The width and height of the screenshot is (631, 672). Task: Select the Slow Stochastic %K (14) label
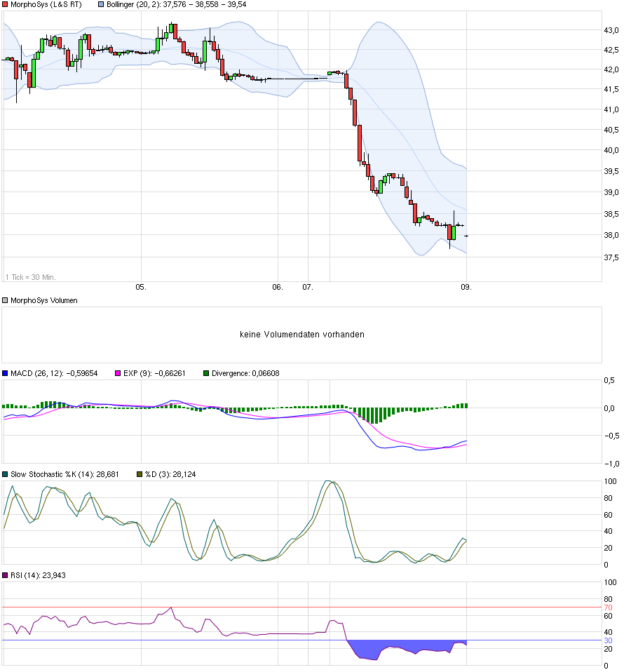click(63, 474)
